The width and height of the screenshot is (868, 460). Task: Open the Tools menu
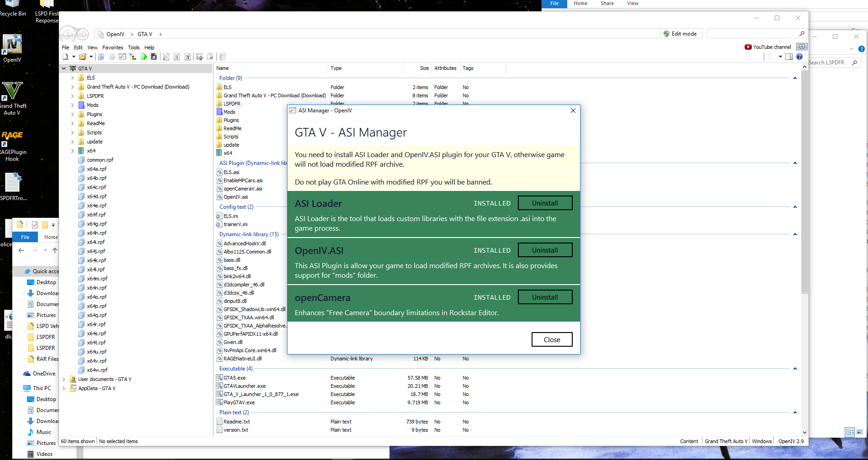pyautogui.click(x=133, y=48)
